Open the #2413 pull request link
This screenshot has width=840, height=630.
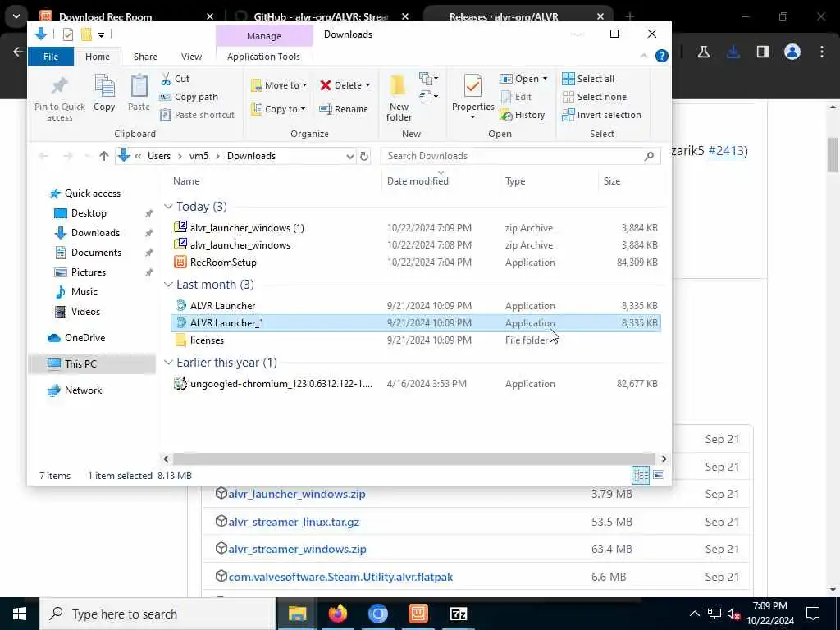(726, 151)
